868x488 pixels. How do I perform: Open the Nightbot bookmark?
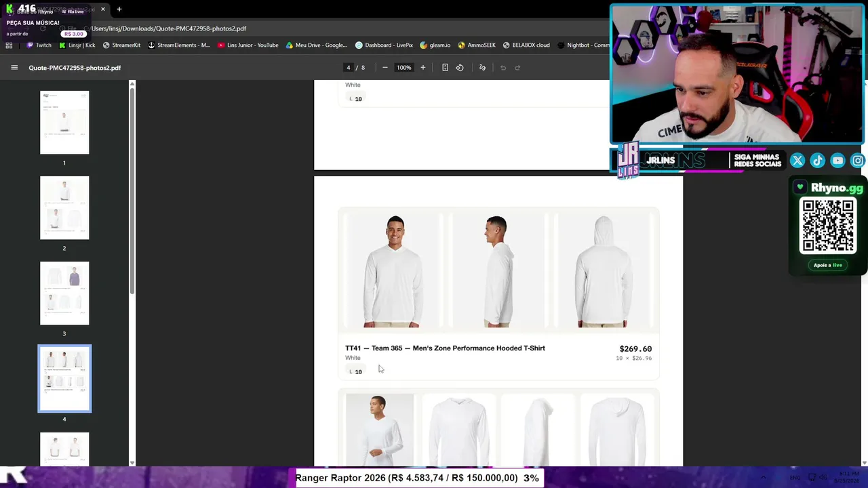[583, 45]
